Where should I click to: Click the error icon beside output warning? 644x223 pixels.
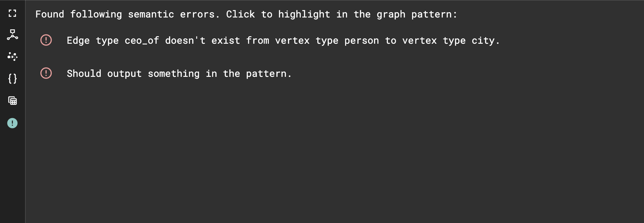click(x=46, y=73)
